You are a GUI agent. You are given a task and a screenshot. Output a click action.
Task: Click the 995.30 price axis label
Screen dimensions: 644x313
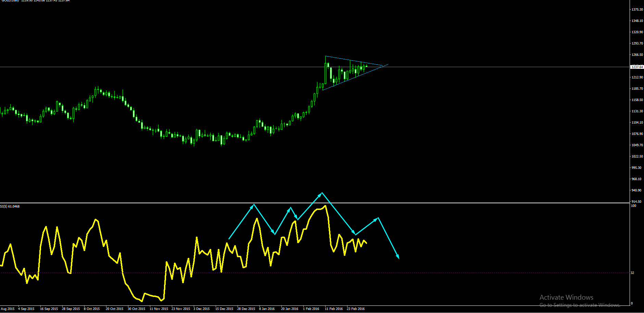636,168
